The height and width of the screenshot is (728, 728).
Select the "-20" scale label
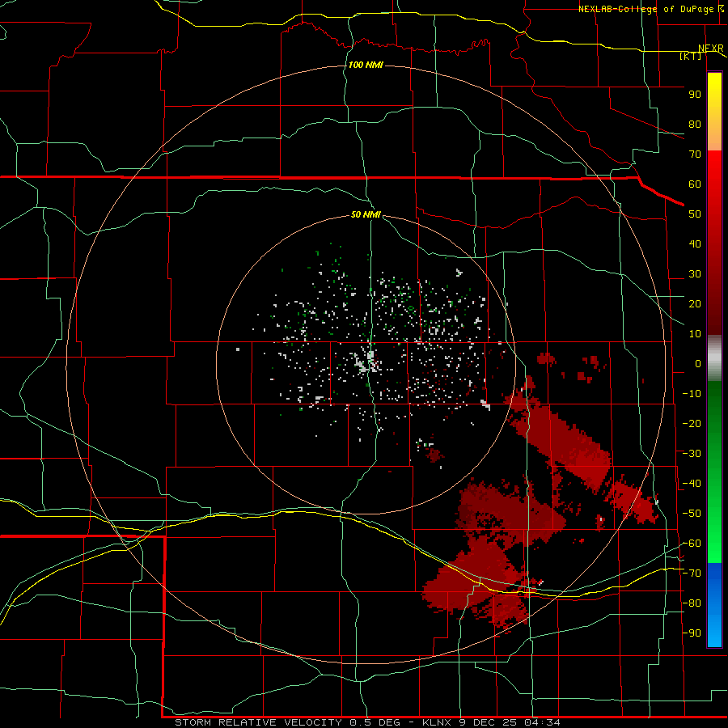(x=692, y=423)
